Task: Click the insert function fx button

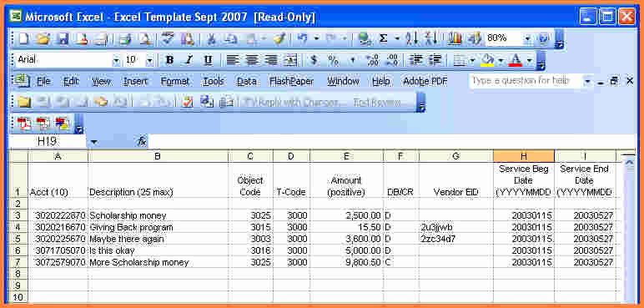Action: tap(142, 142)
